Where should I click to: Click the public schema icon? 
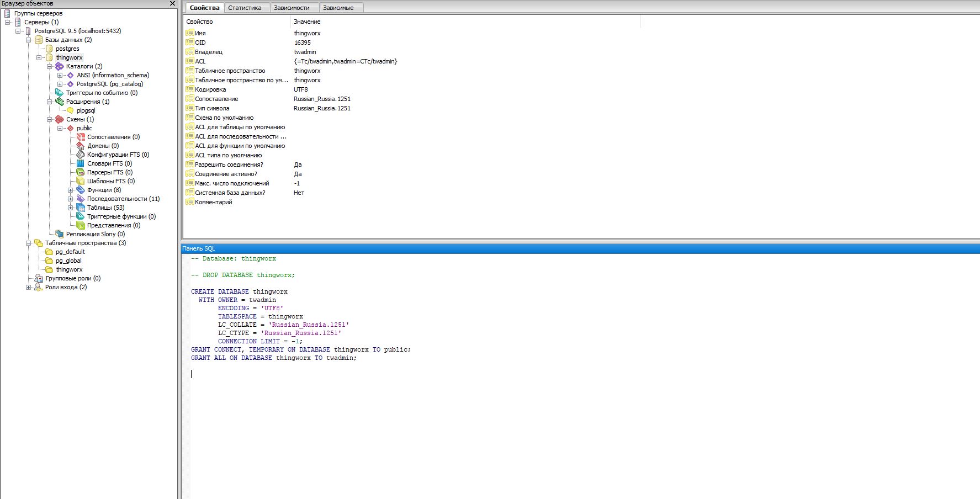[70, 128]
